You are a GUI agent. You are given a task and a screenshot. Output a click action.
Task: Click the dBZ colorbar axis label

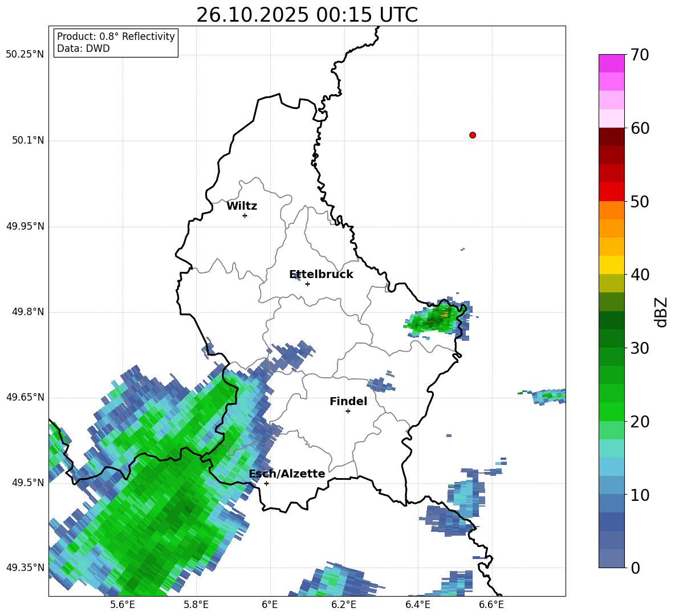coord(662,312)
